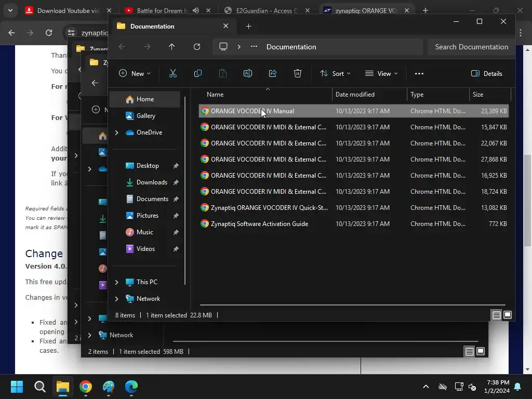Click the Search Documentation field
The height and width of the screenshot is (399, 532).
471,47
